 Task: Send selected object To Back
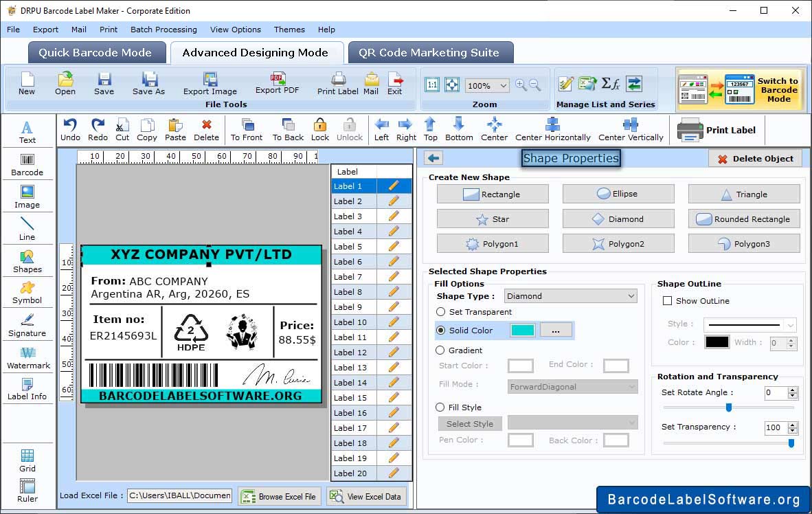point(288,130)
